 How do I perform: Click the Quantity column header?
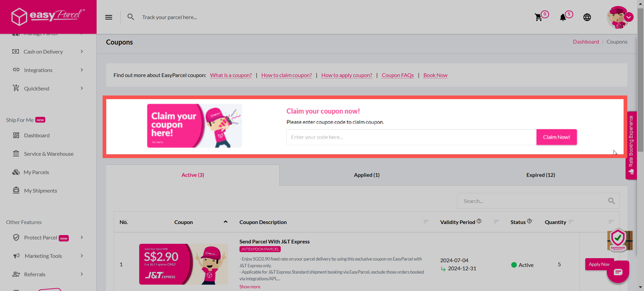pyautogui.click(x=555, y=222)
